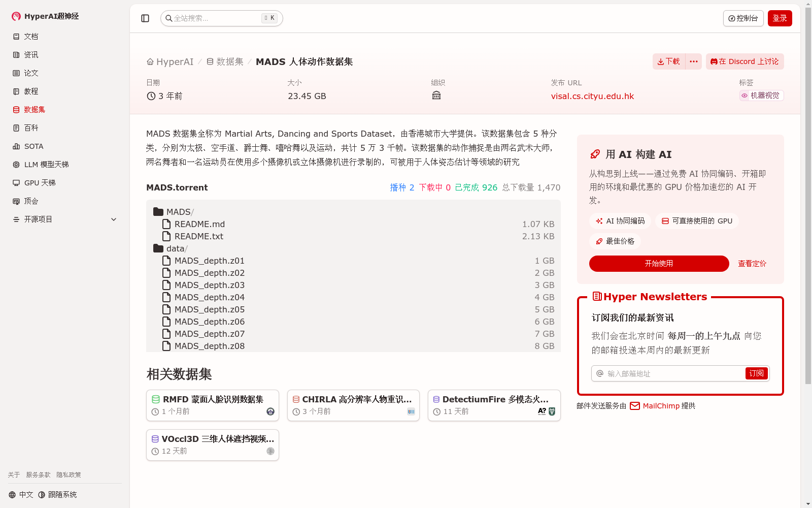The height and width of the screenshot is (508, 812).
Task: Click the rocket icon beside 用 AI 构建 AI
Action: 595,154
